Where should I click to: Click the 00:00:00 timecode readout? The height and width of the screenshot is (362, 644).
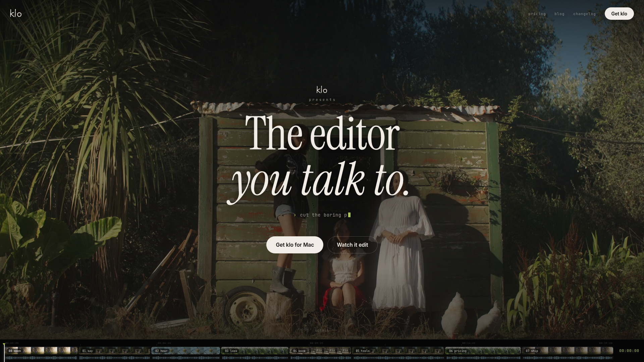(629, 351)
